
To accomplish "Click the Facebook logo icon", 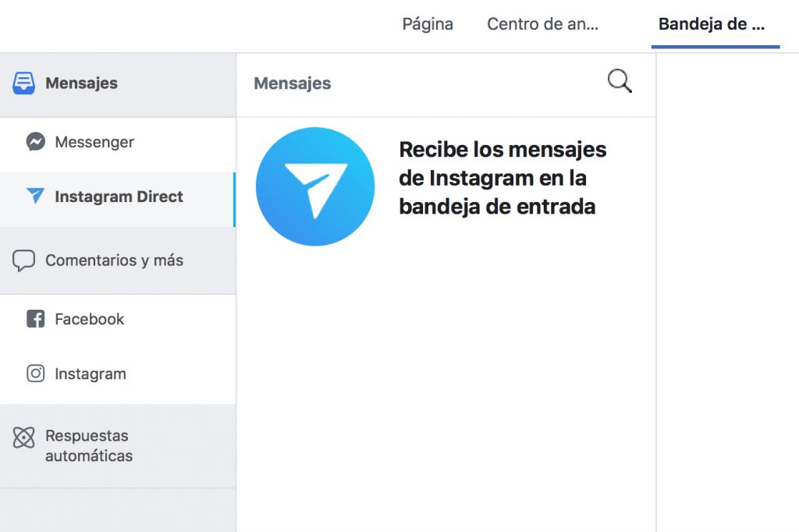I will pyautogui.click(x=36, y=319).
